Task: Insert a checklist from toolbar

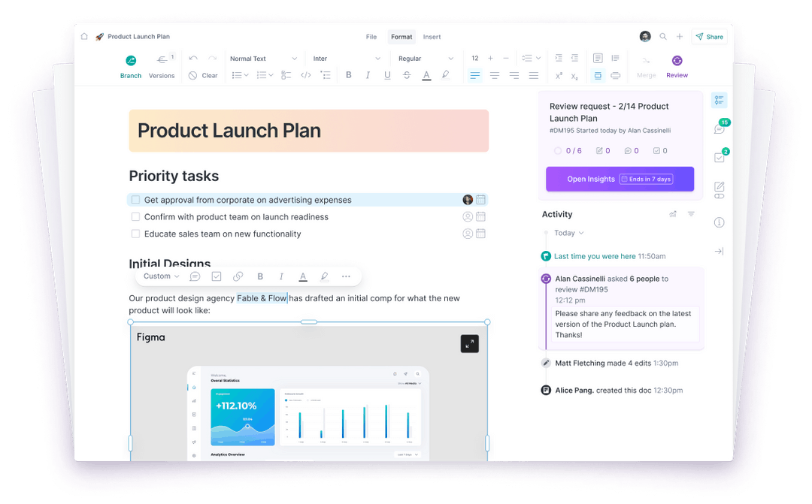Action: coord(286,76)
